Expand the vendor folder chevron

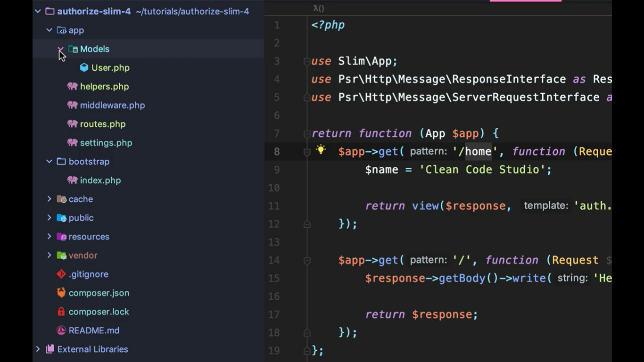[x=49, y=255]
